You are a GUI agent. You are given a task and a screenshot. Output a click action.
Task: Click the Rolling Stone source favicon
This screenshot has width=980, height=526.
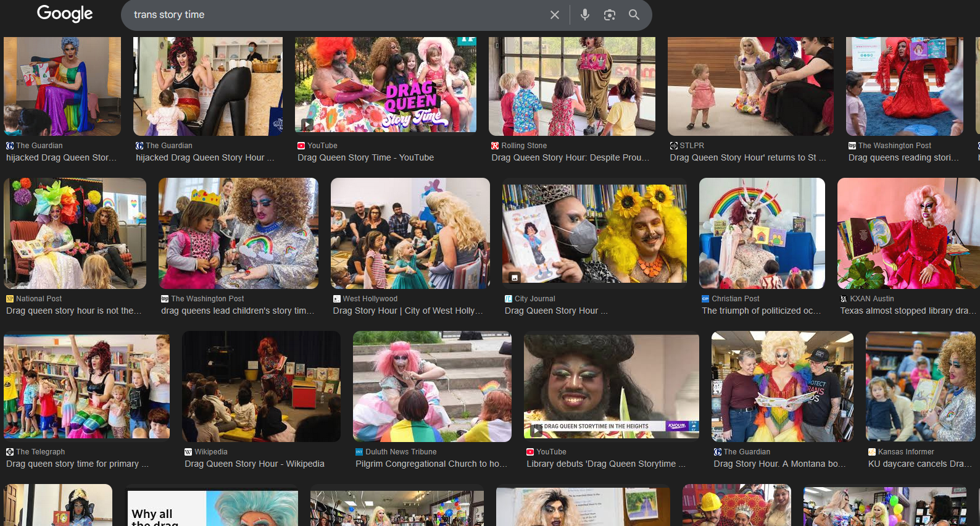pos(495,146)
